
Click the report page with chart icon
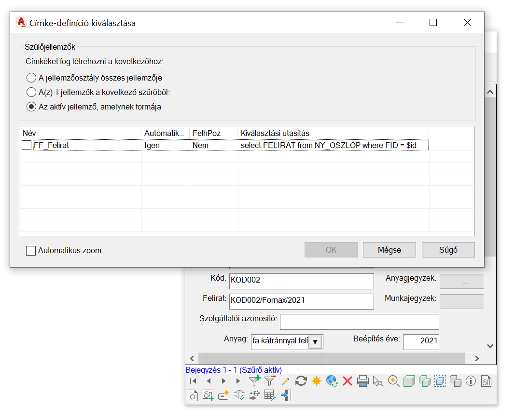point(486,381)
